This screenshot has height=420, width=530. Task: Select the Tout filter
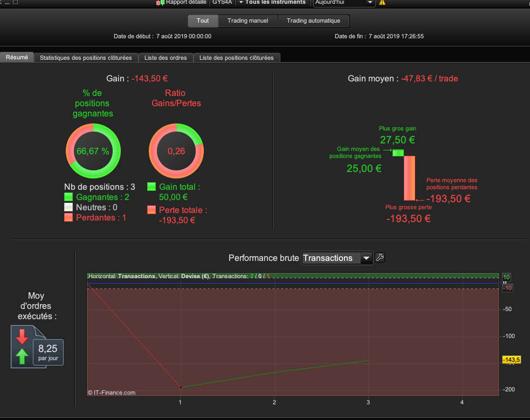pos(203,20)
